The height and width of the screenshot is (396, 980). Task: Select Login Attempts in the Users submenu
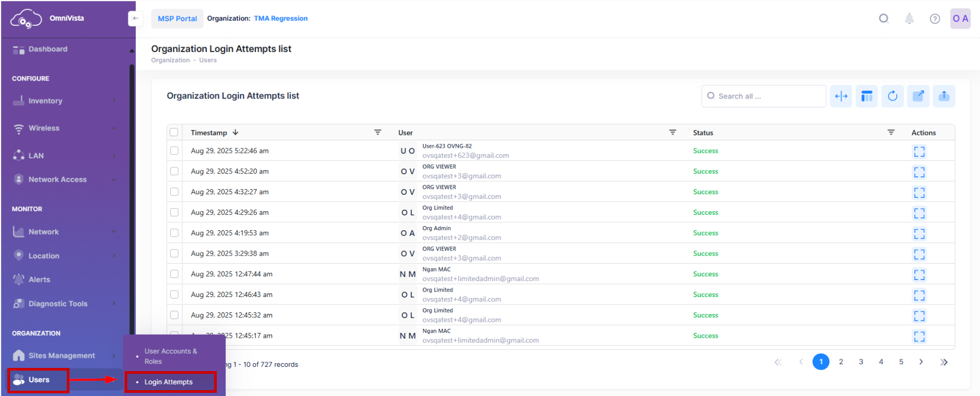pyautogui.click(x=169, y=382)
